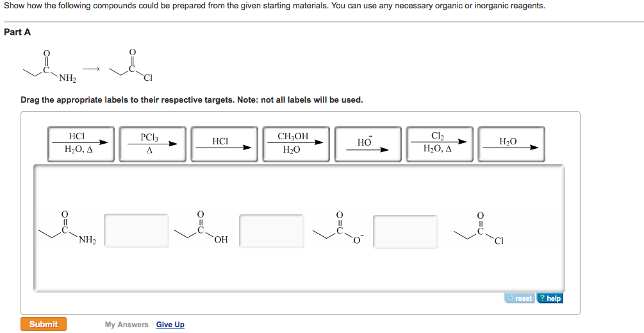Pick the plain HCl arrow label
Image resolution: width=644 pixels, height=333 pixels.
[x=224, y=144]
